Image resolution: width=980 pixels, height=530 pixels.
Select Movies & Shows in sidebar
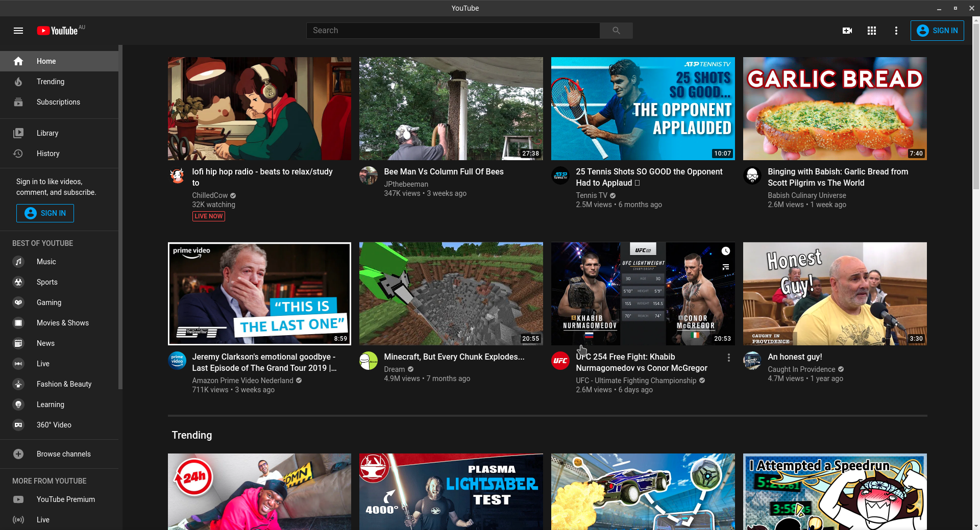[x=59, y=323]
